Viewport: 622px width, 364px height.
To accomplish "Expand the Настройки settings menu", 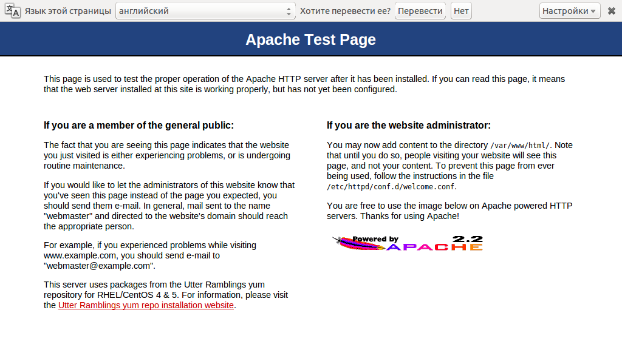I will tap(569, 11).
